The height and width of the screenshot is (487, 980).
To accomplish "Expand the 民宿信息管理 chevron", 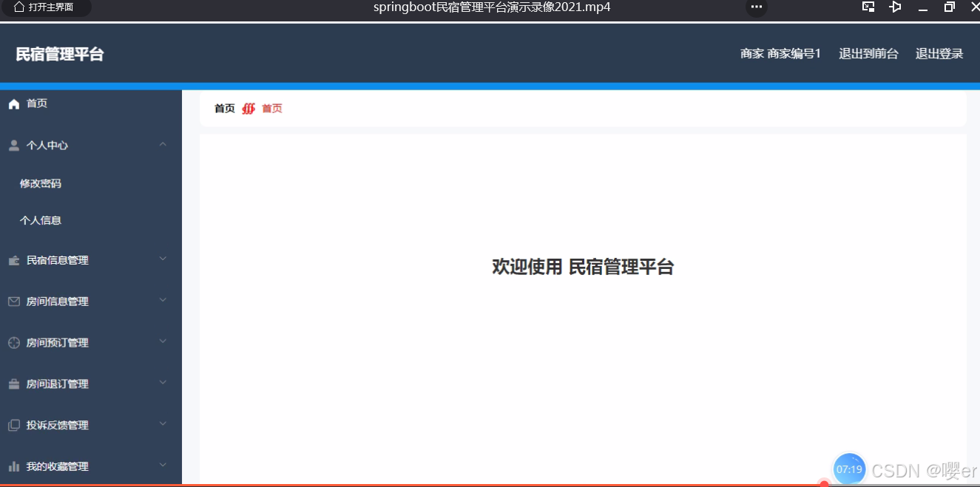I will point(163,259).
